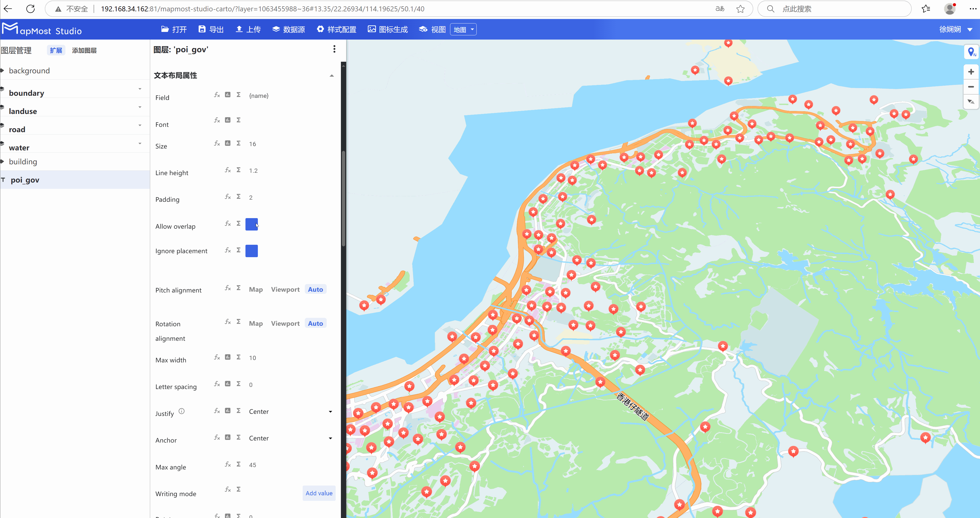This screenshot has height=518, width=980.
Task: Open the 数据源 menu
Action: click(x=289, y=29)
